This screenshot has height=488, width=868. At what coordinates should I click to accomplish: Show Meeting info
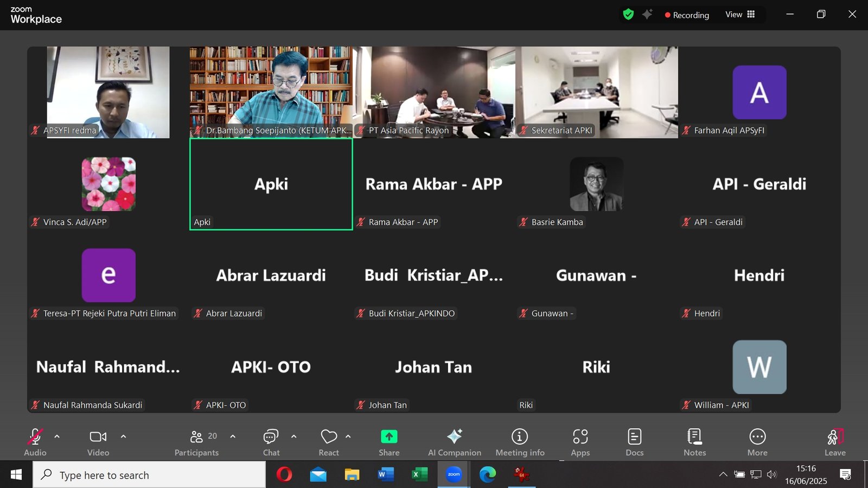coord(520,442)
